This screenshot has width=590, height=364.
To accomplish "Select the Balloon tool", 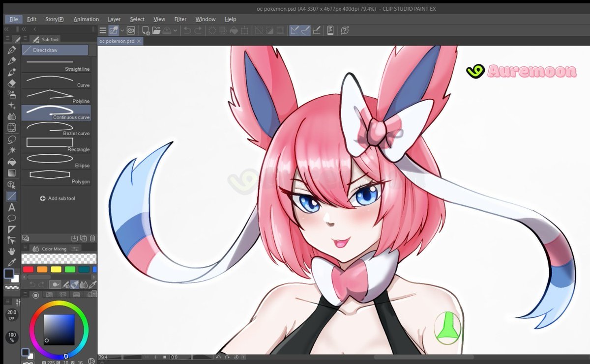I will 12,218.
